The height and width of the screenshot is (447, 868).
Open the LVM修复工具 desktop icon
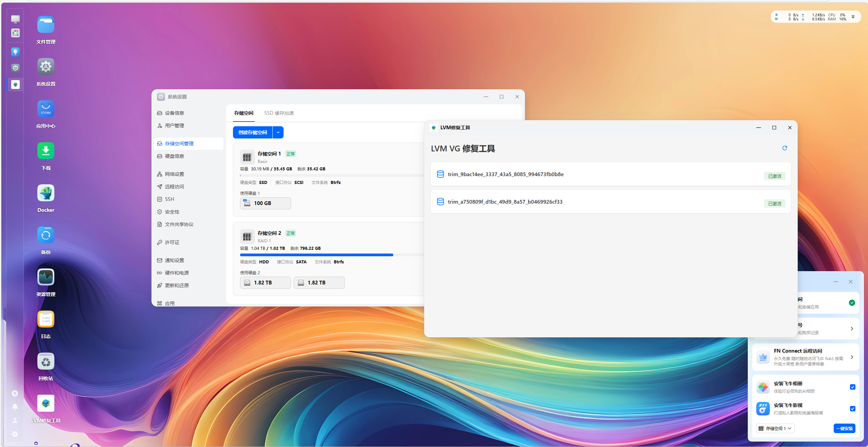(46, 404)
